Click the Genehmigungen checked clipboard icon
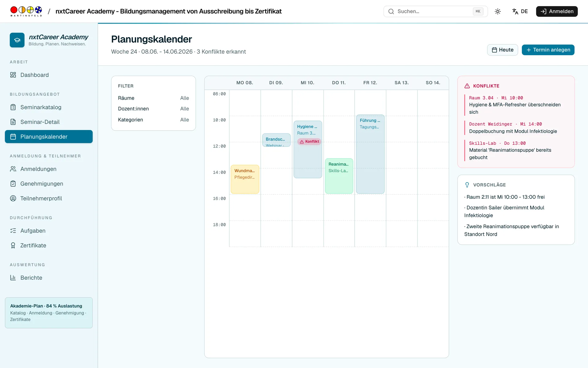This screenshot has height=368, width=588. (x=13, y=184)
